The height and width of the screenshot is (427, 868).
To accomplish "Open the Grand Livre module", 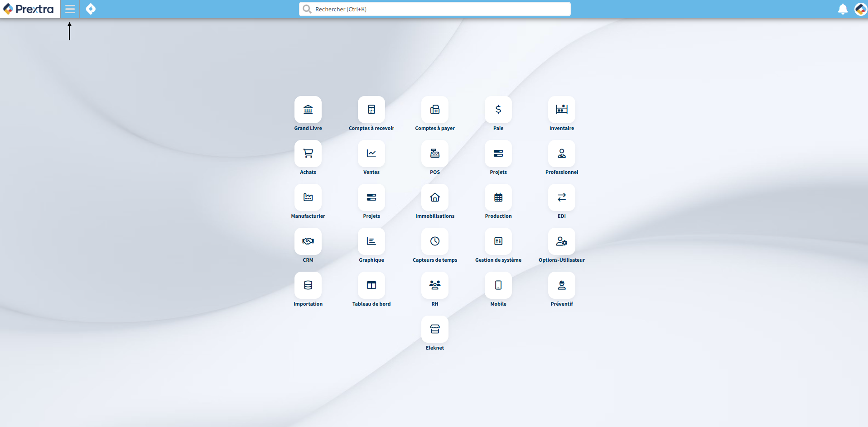I will point(308,110).
